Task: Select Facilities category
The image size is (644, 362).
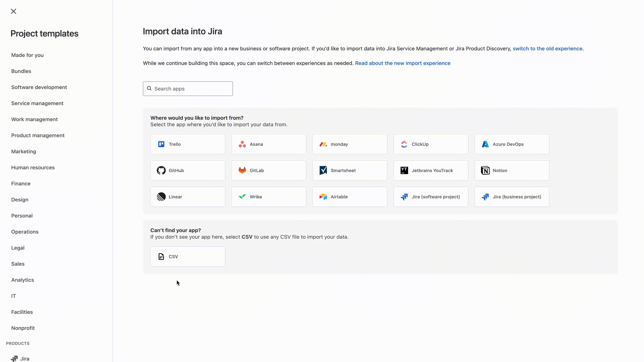Action: click(22, 312)
